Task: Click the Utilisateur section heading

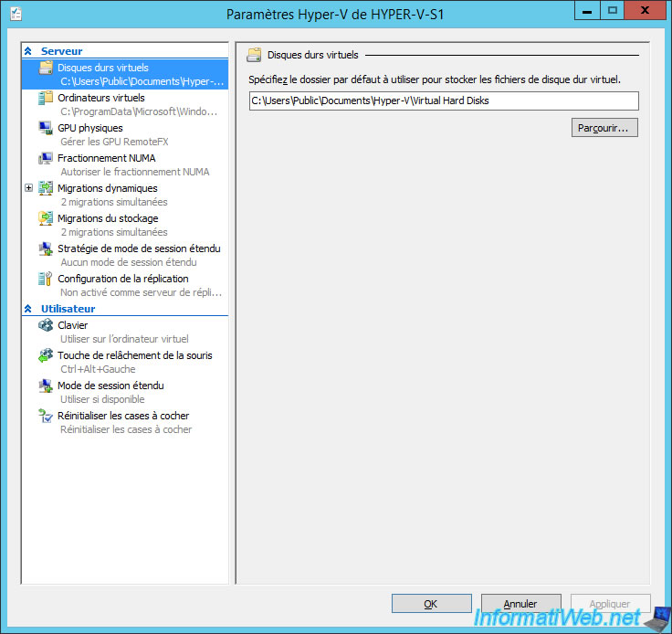Action: [68, 309]
